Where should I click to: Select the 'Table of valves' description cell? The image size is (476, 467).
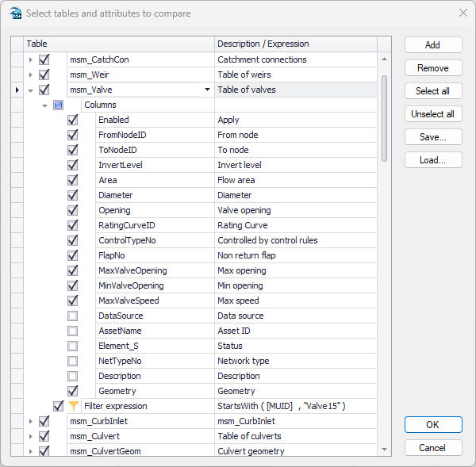tap(296, 90)
